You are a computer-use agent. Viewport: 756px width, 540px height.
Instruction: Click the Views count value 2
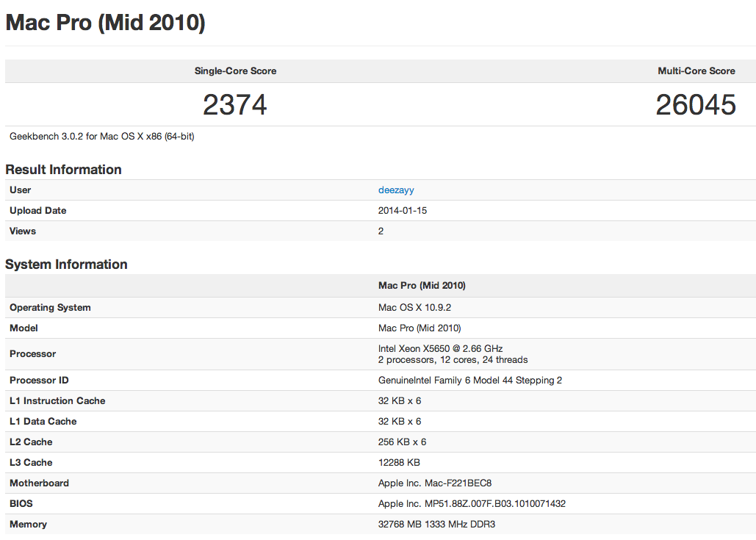point(381,231)
